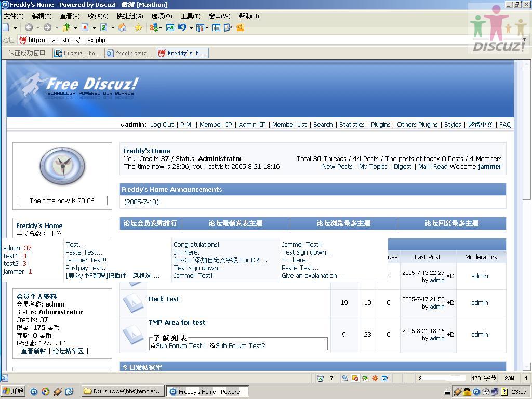
Task: Click the Stop loading icon
Action: [85, 28]
